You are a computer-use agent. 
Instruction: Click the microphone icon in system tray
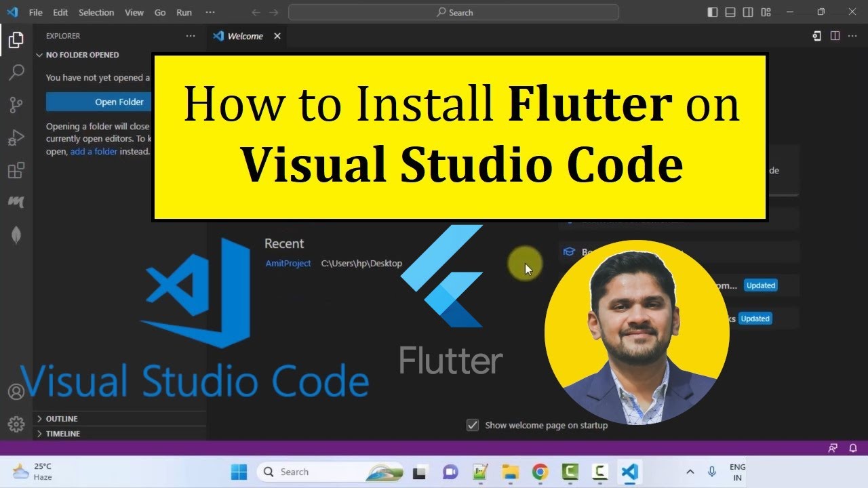712,472
